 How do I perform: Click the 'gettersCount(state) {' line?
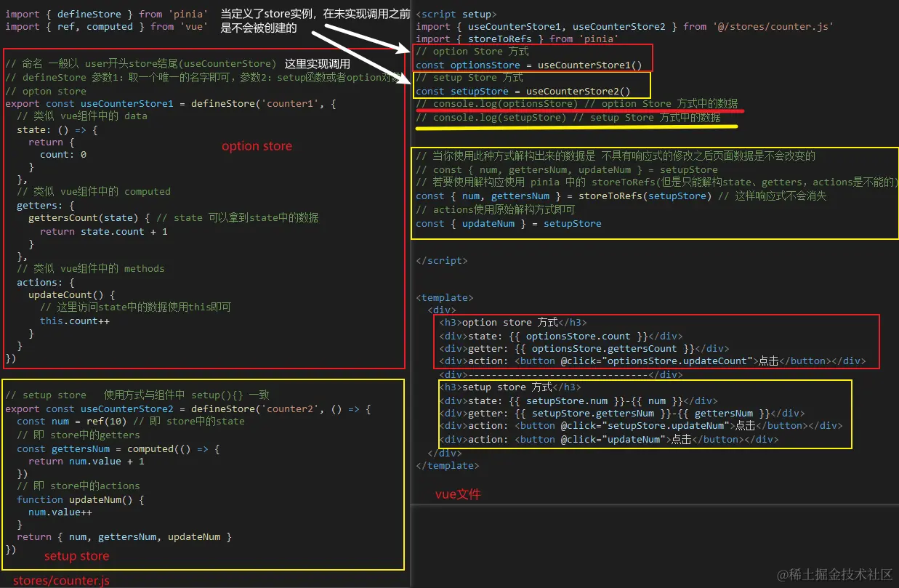click(x=173, y=218)
